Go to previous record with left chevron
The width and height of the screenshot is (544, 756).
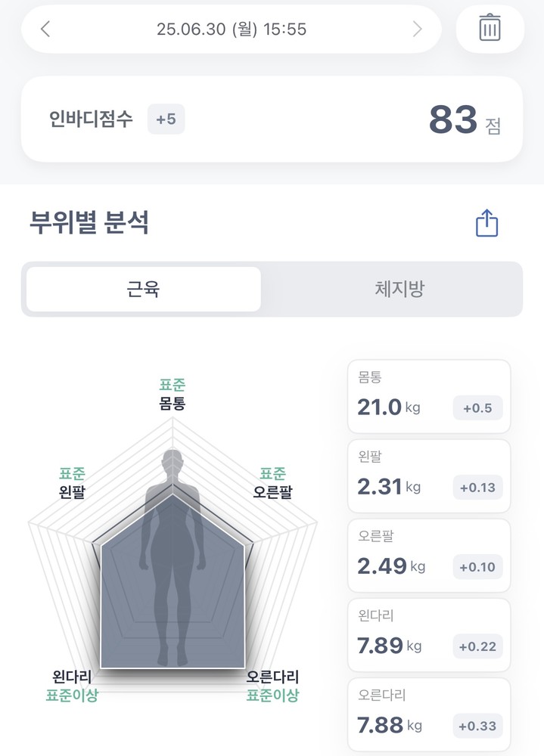pyautogui.click(x=45, y=29)
